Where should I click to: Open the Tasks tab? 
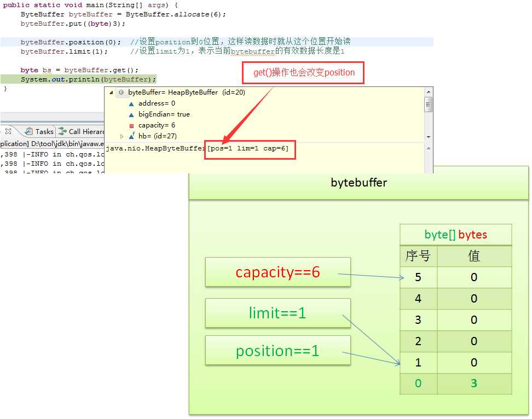[x=39, y=131]
